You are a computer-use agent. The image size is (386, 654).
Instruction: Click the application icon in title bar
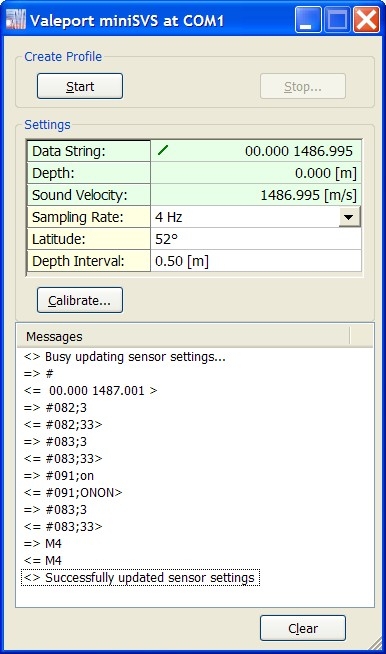click(x=16, y=20)
